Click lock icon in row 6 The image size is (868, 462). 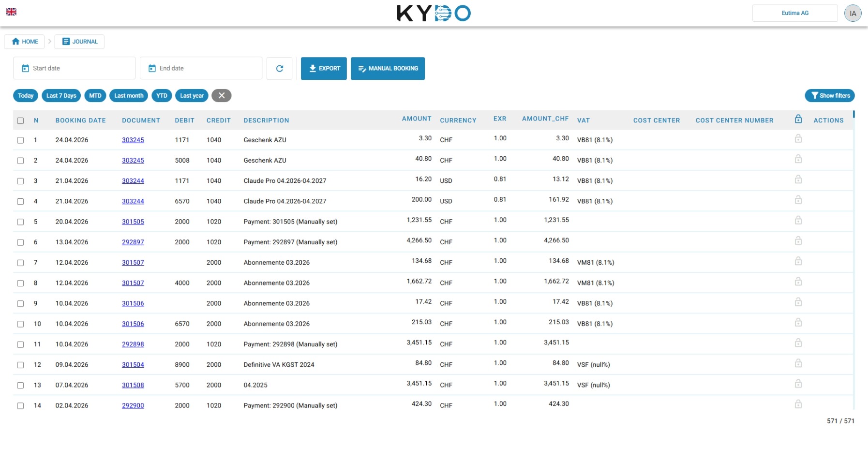(798, 241)
